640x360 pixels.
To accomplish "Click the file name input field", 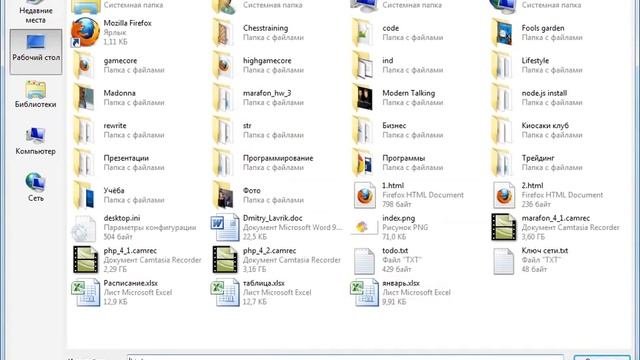I will coord(345,358).
